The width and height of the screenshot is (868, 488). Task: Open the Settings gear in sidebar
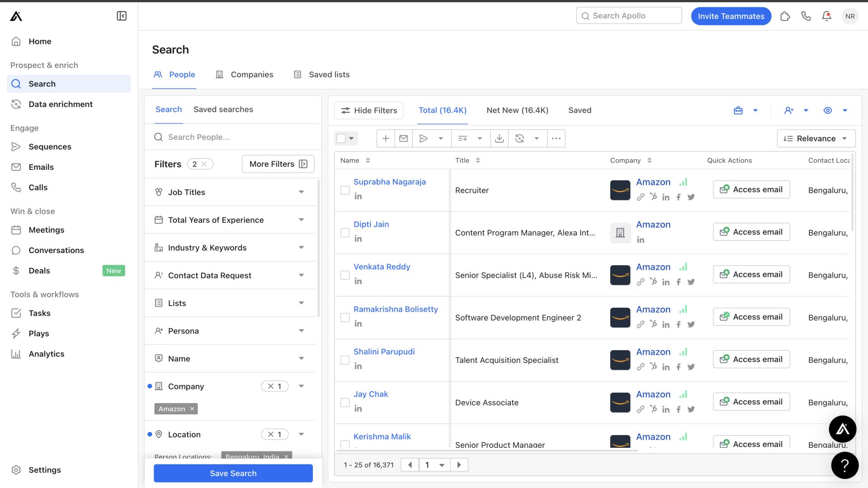coord(16,470)
